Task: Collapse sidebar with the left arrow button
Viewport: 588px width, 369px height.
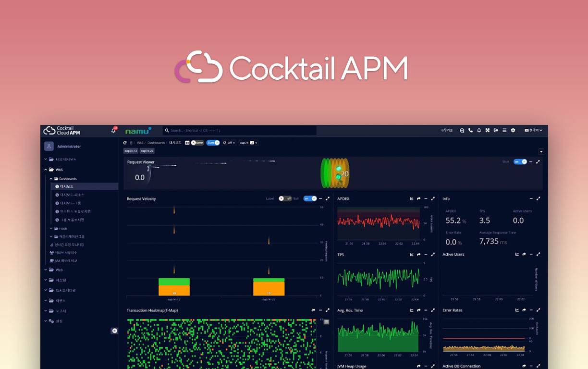Action: click(x=114, y=331)
